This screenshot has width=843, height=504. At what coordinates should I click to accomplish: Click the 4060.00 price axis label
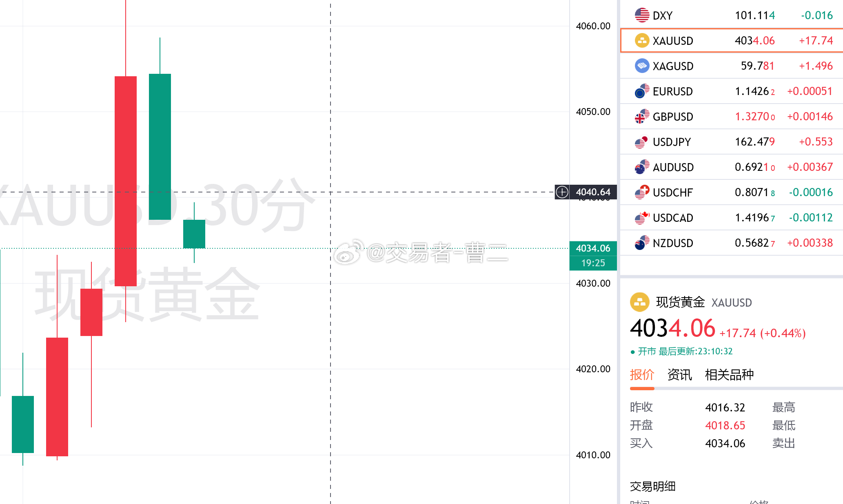(593, 26)
